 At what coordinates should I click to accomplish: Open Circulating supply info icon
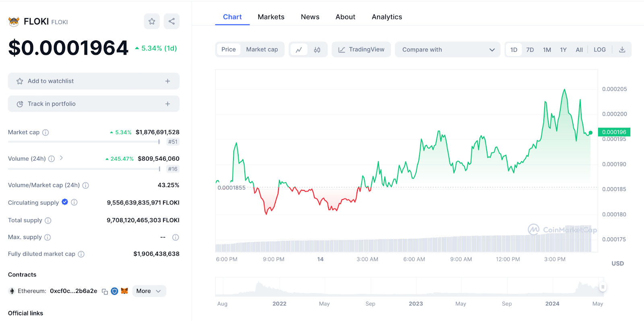(x=74, y=202)
